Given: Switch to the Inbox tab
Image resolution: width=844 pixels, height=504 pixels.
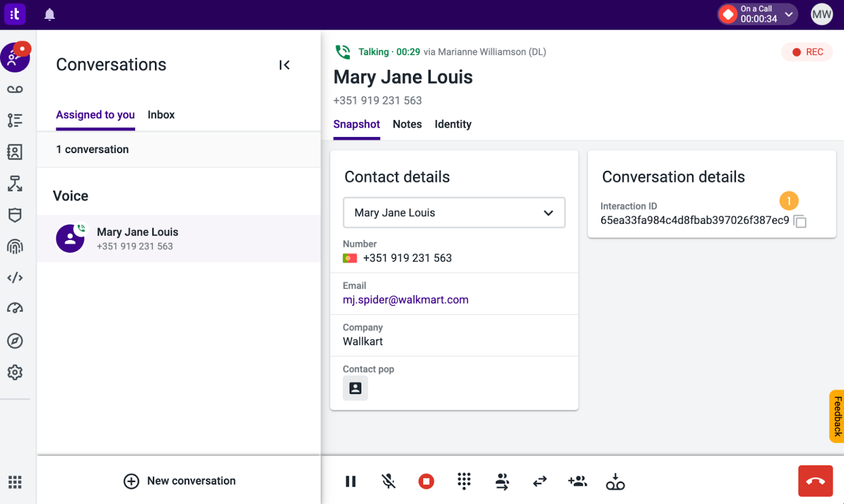Looking at the screenshot, I should [x=161, y=115].
